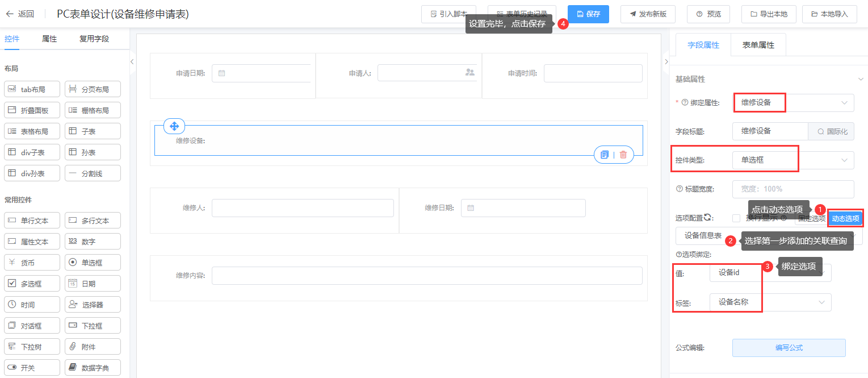Add a 单行文本 control
This screenshot has width=868, height=378.
point(32,221)
